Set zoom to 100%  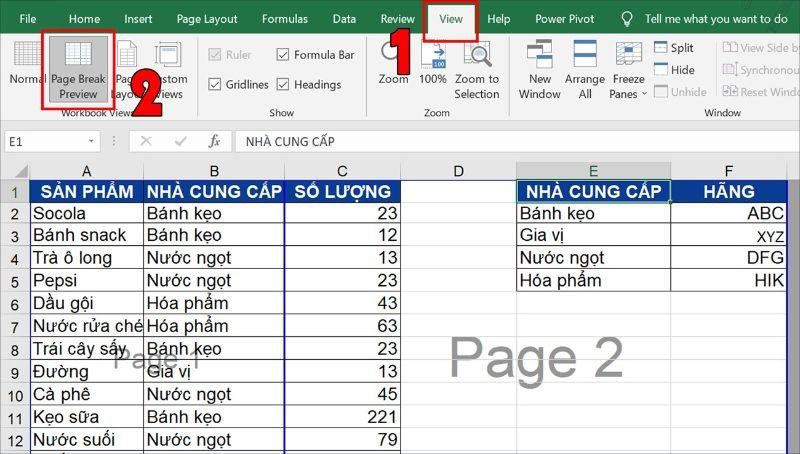(x=433, y=64)
